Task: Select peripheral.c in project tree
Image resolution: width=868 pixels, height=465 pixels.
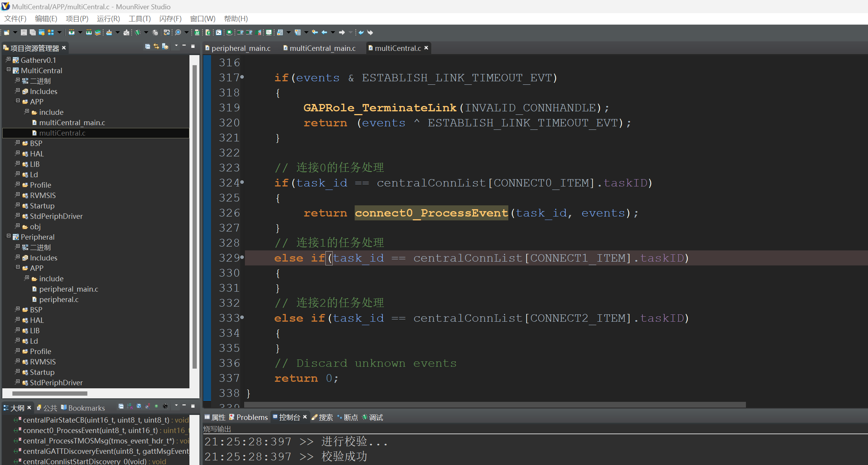Action: coord(59,299)
